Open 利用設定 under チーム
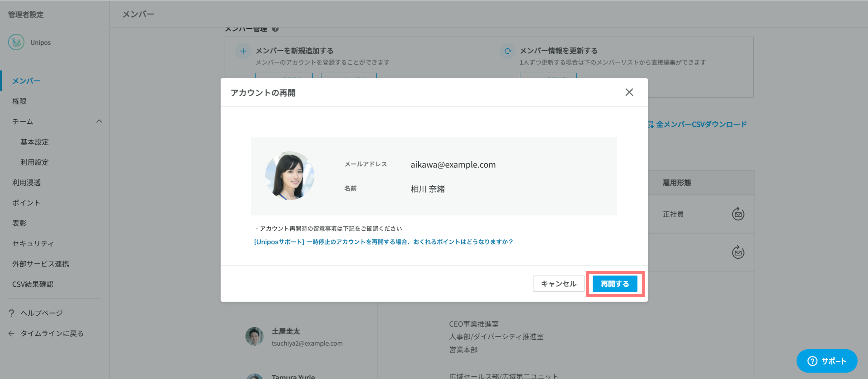The image size is (868, 379). (34, 162)
